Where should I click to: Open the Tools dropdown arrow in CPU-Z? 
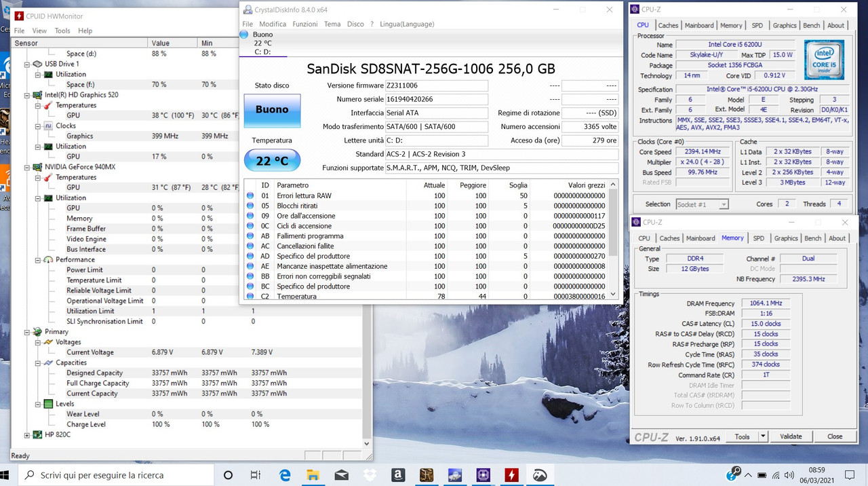coord(763,436)
